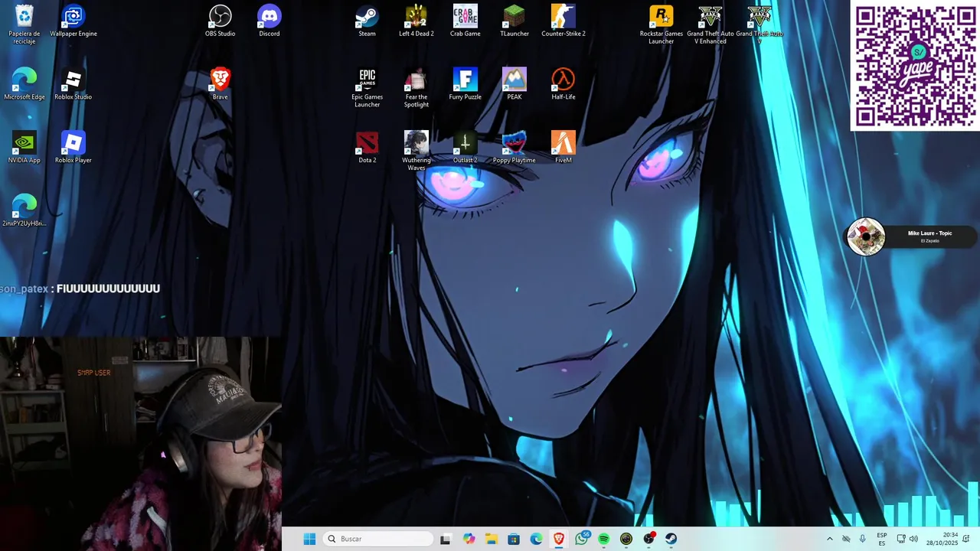Switch to Spotify in the taskbar

(603, 539)
